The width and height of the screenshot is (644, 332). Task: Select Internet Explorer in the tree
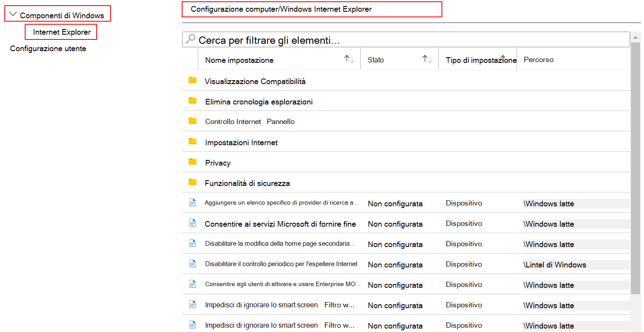point(62,32)
